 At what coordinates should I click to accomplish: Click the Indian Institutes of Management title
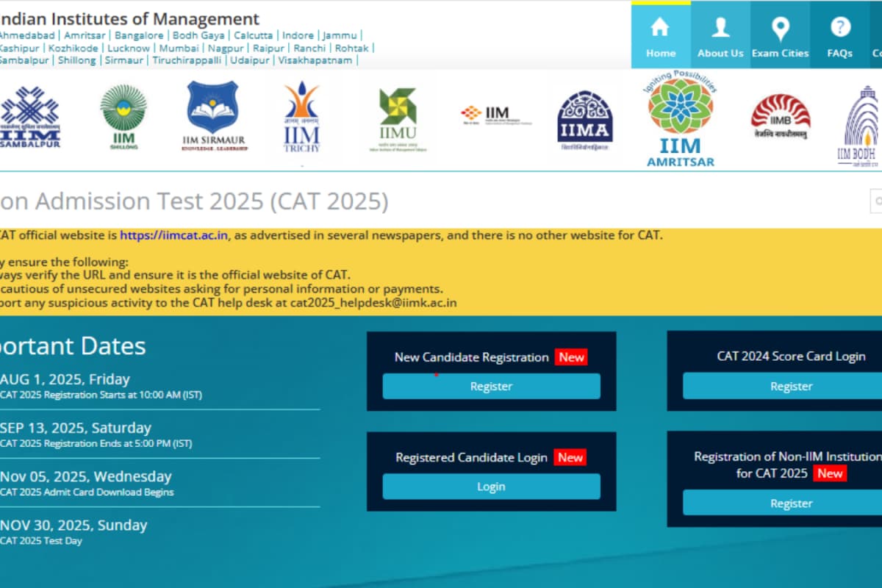[x=129, y=19]
